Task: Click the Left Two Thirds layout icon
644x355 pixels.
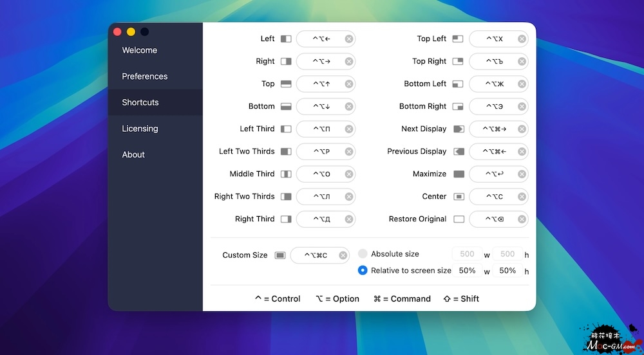Action: click(286, 152)
